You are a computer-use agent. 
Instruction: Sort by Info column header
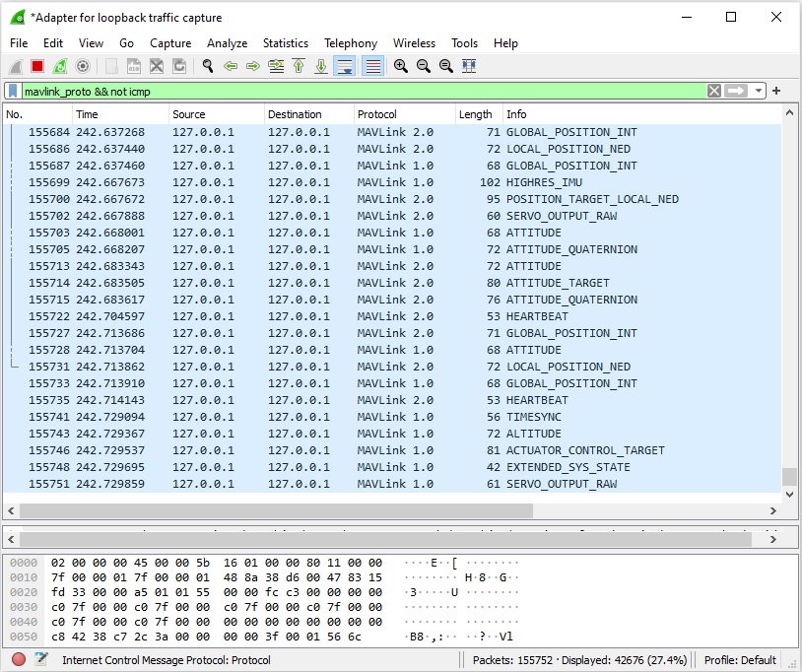click(642, 114)
